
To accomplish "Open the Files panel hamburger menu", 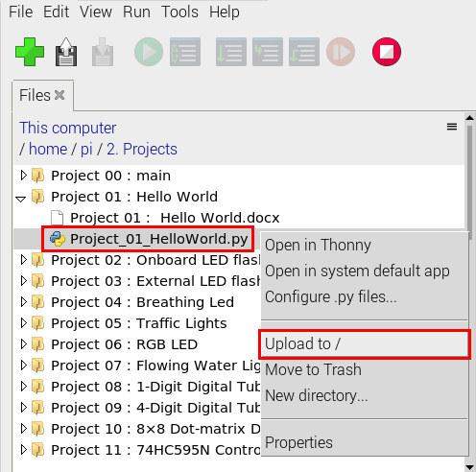I will click(452, 127).
